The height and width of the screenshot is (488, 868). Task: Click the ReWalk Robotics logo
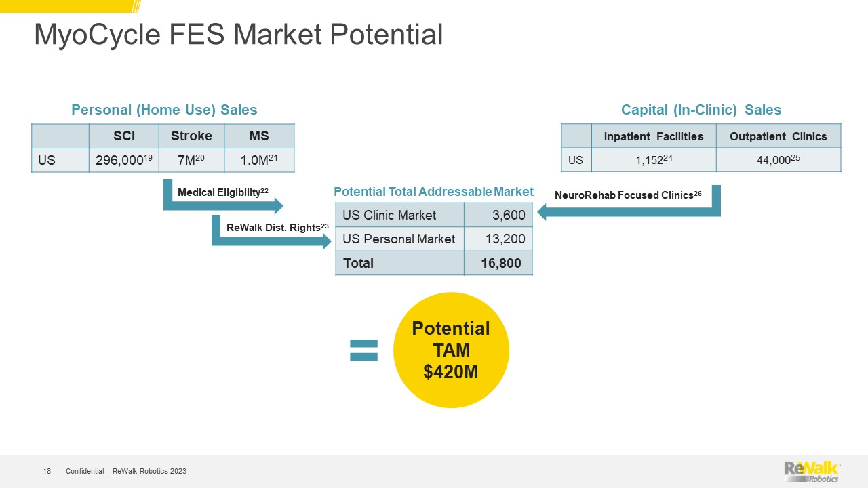point(812,471)
